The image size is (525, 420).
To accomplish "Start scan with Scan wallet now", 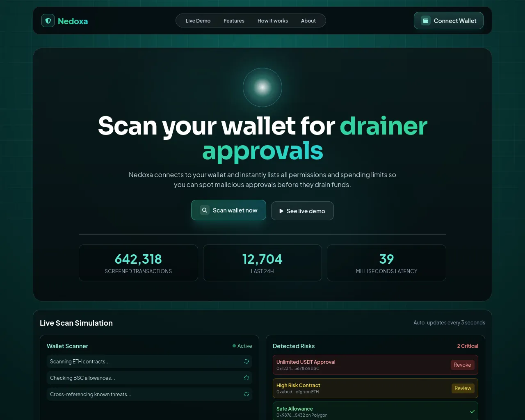I will 228,210.
